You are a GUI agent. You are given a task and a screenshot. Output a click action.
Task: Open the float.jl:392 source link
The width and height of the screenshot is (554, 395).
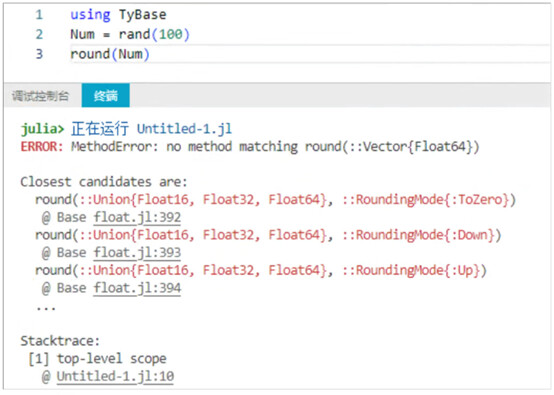point(137,217)
